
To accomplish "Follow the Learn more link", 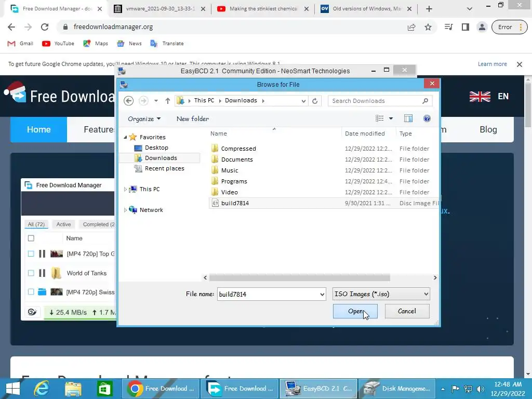I will (x=493, y=64).
